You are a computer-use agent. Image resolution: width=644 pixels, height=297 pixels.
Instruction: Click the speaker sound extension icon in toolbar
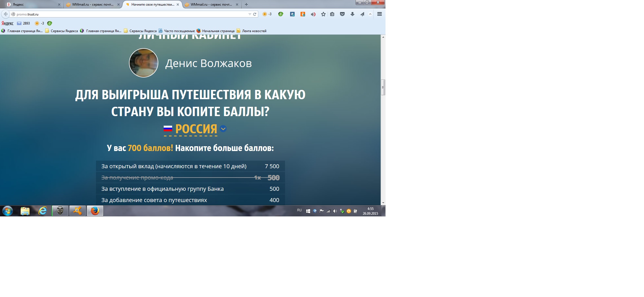313,14
